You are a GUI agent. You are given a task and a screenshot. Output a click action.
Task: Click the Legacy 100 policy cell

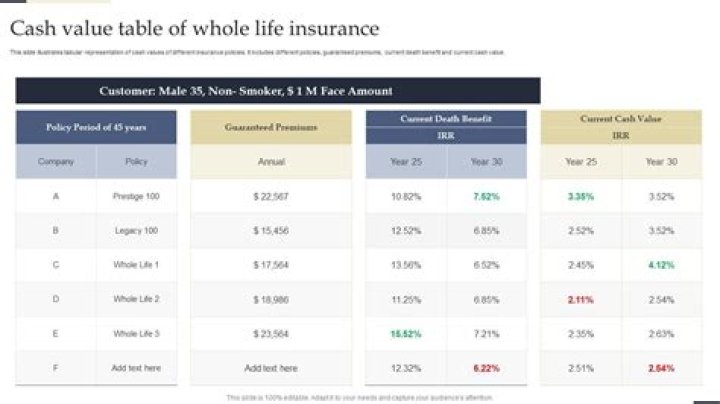click(x=136, y=230)
